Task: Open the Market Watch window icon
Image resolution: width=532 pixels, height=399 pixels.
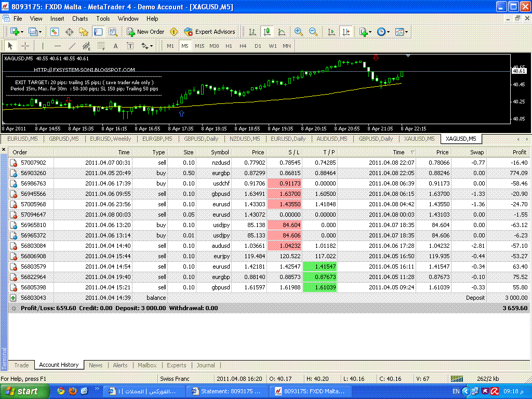Action: (x=55, y=32)
